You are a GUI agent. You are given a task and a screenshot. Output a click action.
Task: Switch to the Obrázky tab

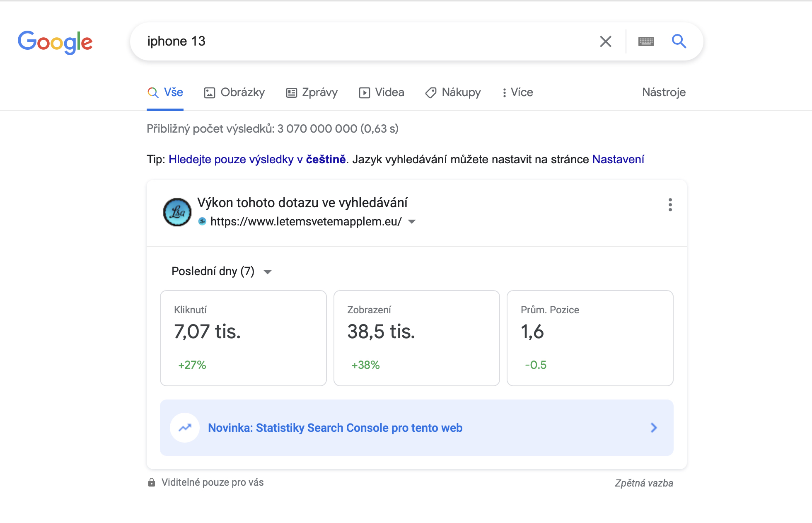pyautogui.click(x=234, y=92)
